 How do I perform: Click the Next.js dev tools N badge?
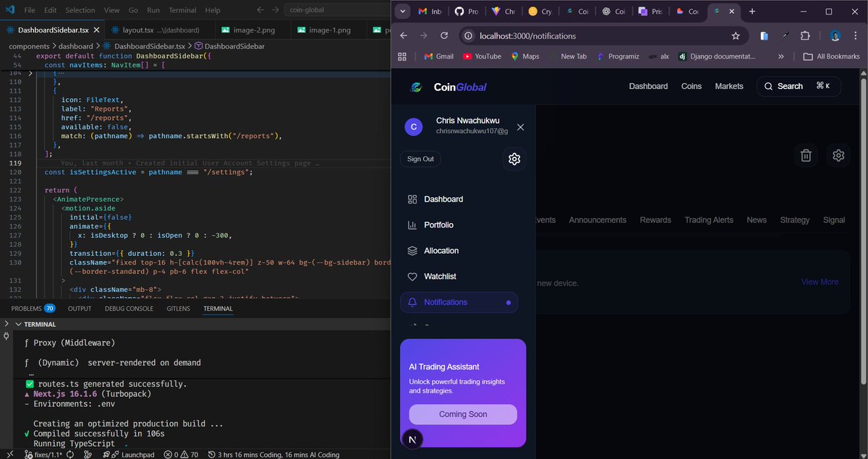(x=413, y=439)
